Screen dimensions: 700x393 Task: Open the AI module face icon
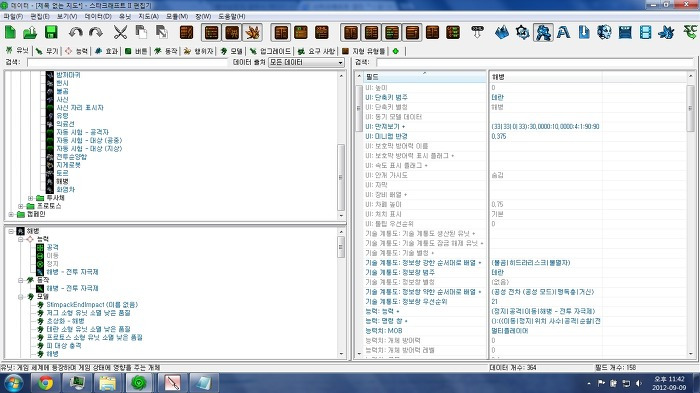604,33
